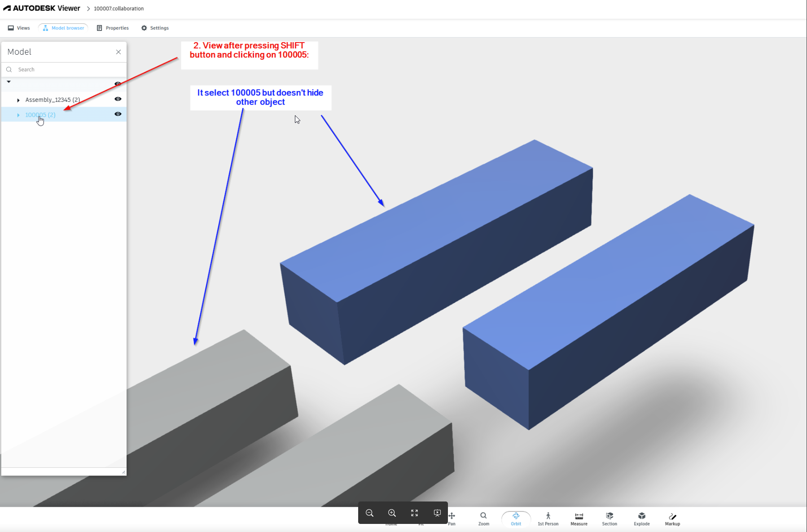The height and width of the screenshot is (532, 807).
Task: Open the Properties panel
Action: click(x=113, y=28)
